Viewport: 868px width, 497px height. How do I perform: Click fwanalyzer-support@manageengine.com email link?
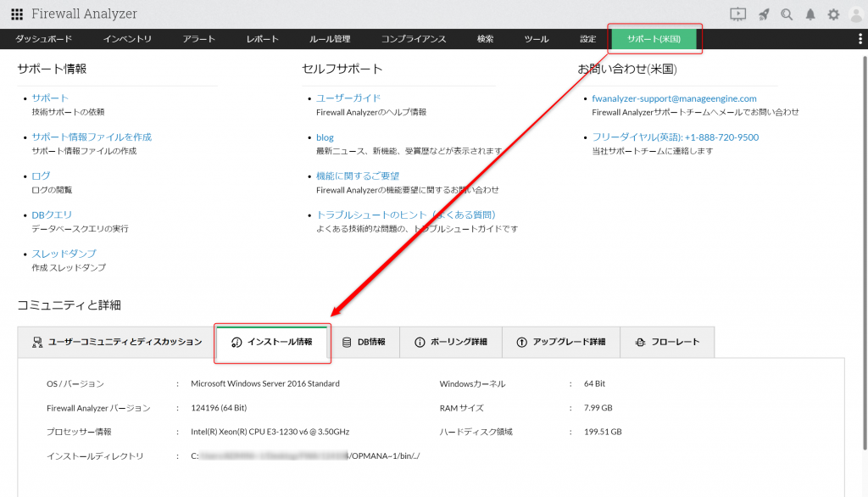click(674, 98)
